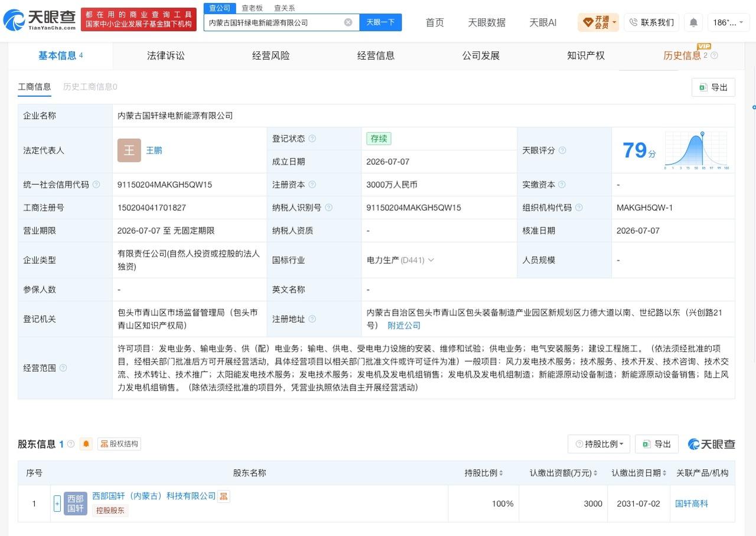Viewport: 756px width, 536px height.
Task: Click orange bell alert beside 股东信息
Action: (x=86, y=444)
